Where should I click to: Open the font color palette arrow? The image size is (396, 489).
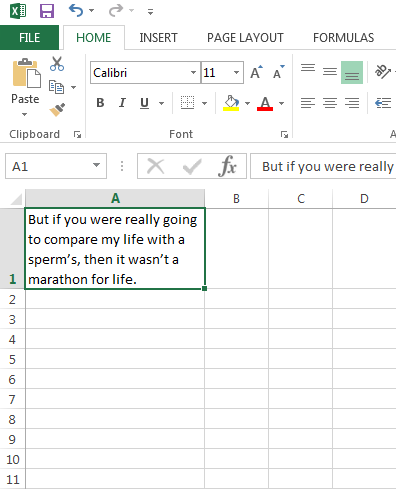click(x=282, y=103)
